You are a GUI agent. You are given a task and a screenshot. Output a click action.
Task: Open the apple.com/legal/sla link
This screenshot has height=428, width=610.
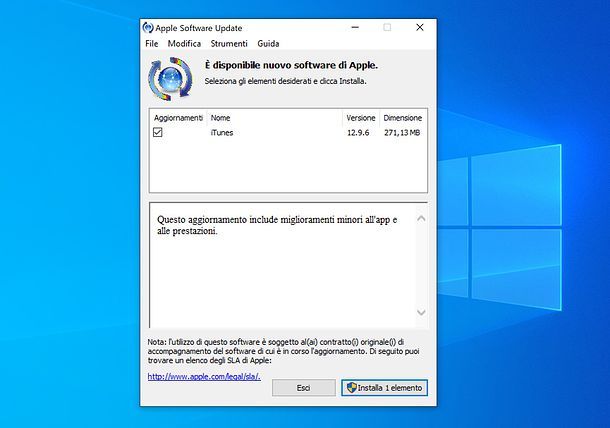coord(204,377)
